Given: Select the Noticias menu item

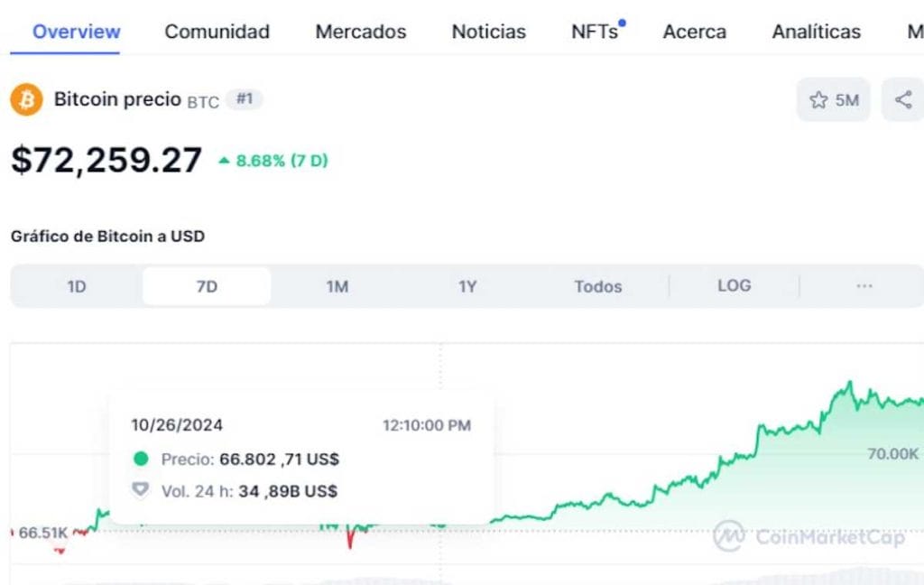Looking at the screenshot, I should click(x=488, y=32).
